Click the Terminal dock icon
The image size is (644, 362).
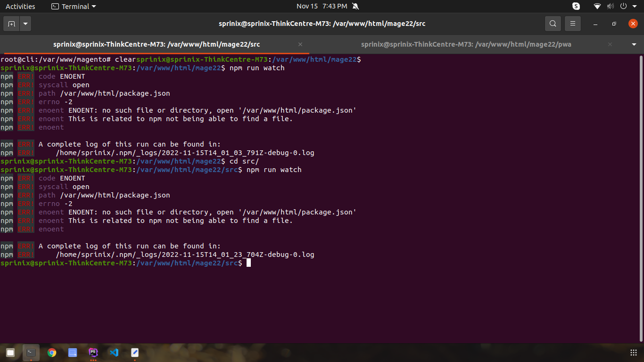31,352
